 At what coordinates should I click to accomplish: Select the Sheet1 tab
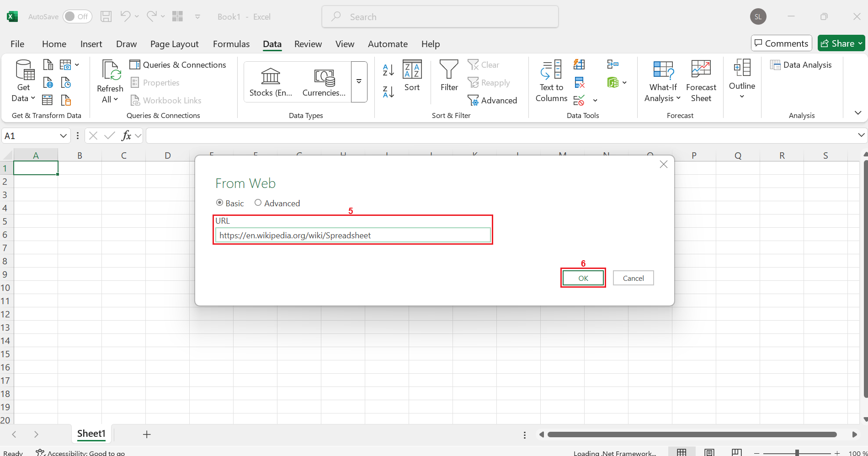pos(91,434)
